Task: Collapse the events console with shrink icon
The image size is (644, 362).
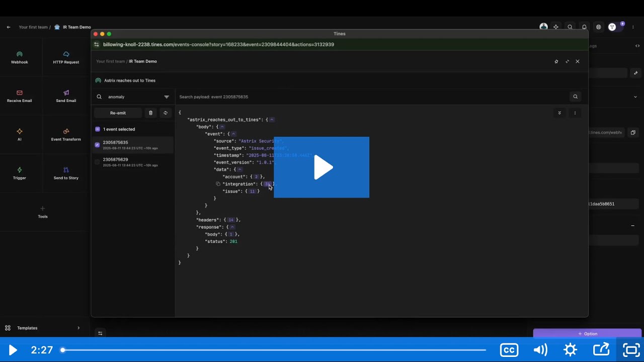Action: tap(567, 61)
